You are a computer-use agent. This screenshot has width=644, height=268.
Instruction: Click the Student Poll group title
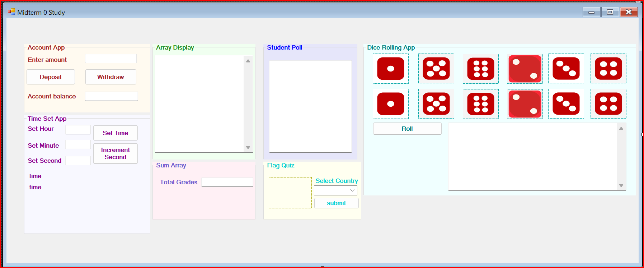point(285,47)
